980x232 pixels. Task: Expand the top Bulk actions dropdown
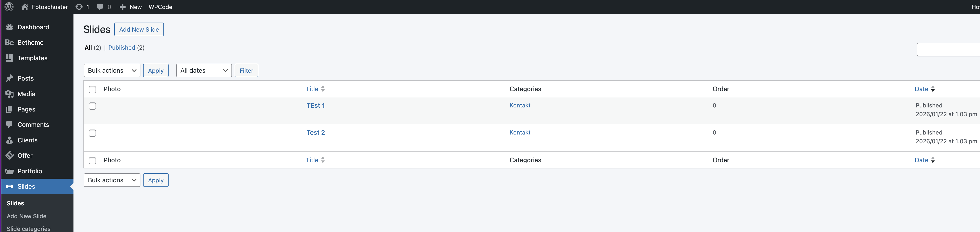[112, 70]
